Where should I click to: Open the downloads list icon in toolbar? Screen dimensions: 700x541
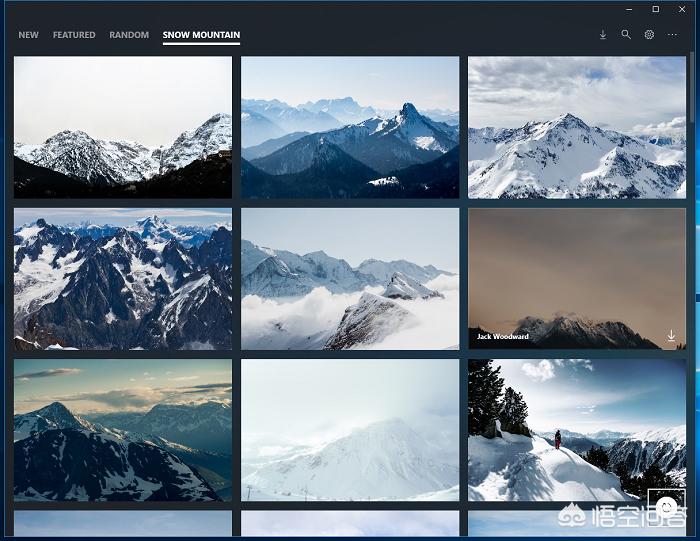pos(602,35)
